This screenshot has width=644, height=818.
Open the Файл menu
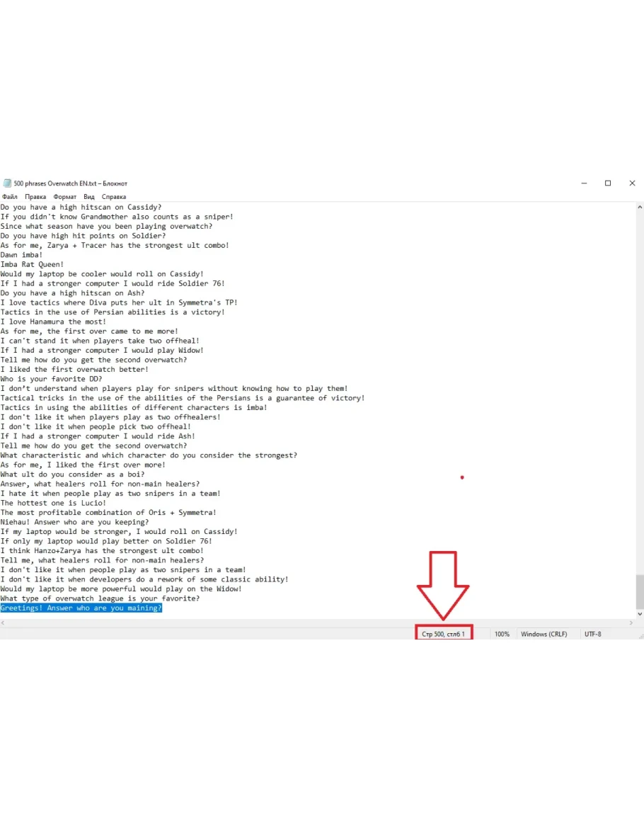(x=9, y=197)
